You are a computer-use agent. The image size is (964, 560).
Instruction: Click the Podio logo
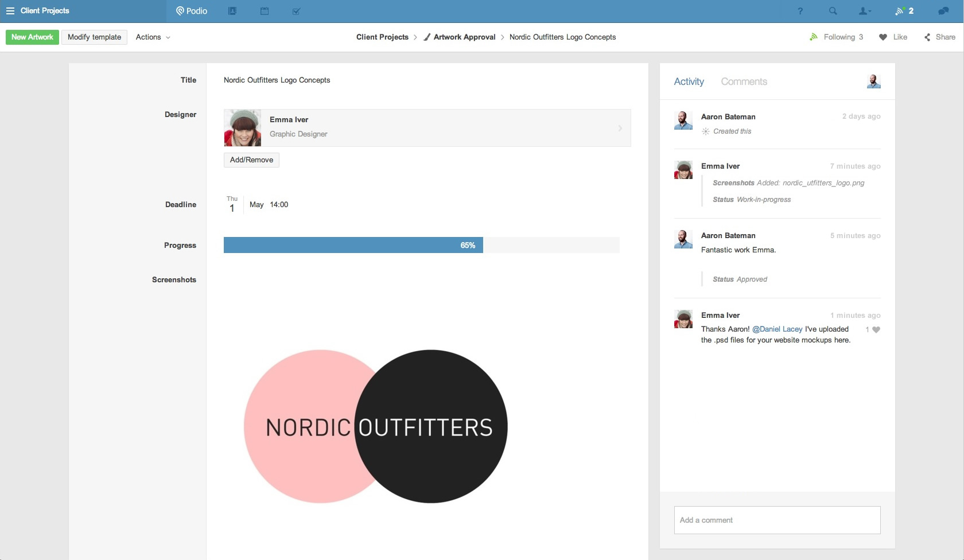click(192, 11)
